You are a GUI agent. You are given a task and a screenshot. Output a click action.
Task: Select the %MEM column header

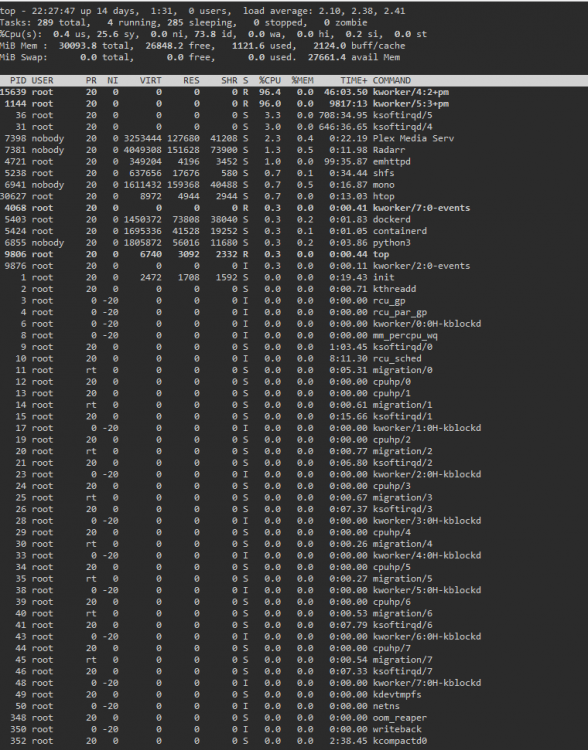pyautogui.click(x=302, y=80)
